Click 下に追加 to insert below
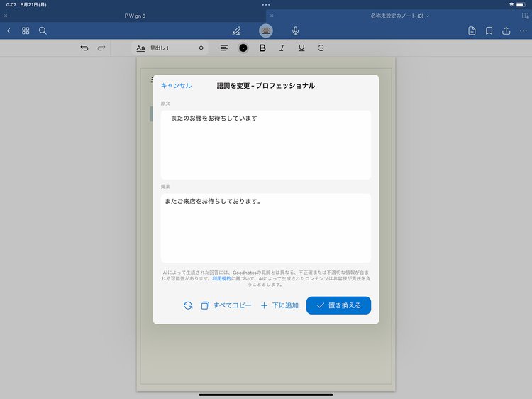The image size is (532, 399). point(279,305)
